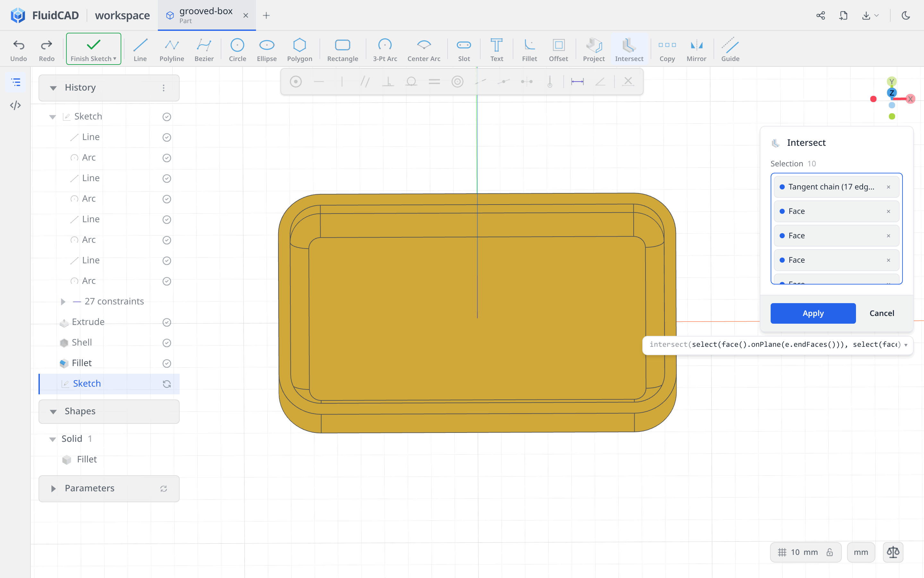
Task: Collapse the Solid group
Action: click(53, 439)
